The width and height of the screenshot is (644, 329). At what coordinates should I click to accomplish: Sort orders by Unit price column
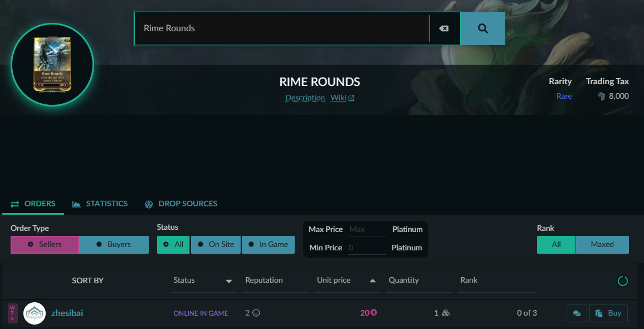[347, 280]
